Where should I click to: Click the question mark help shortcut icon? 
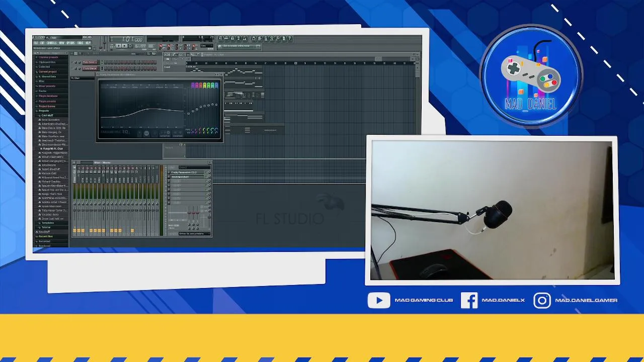pos(290,38)
